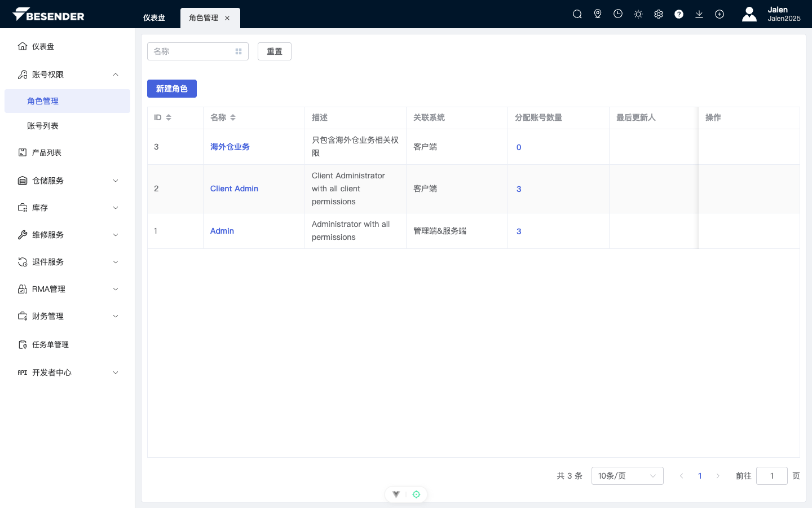This screenshot has height=508, width=812.
Task: Close the 角色管理 tab
Action: (x=227, y=18)
